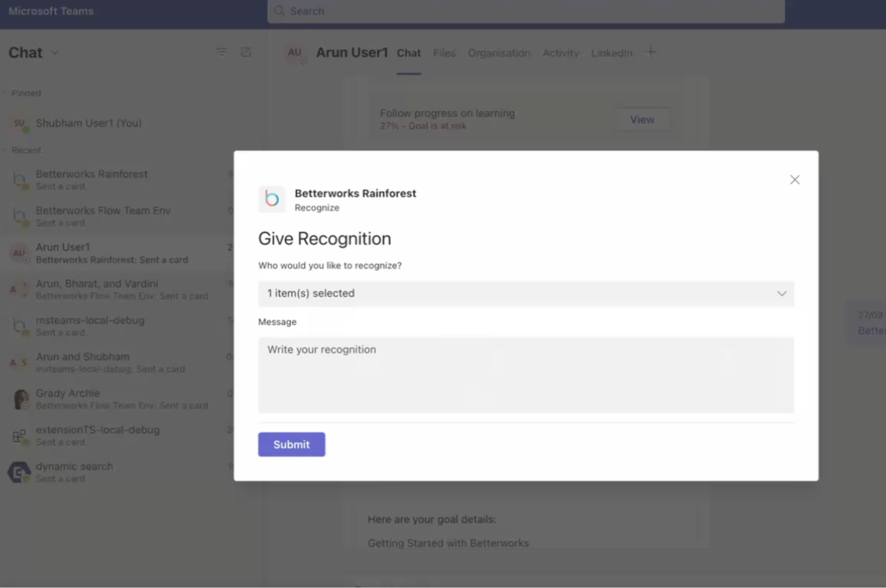Click the Arun User1 header name
This screenshot has height=588, width=886.
352,53
